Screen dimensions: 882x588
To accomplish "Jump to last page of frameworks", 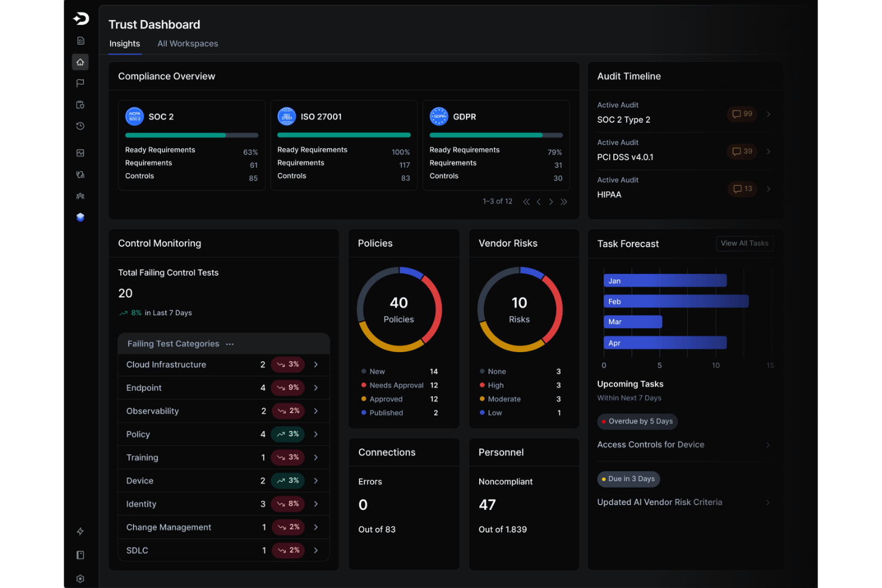I will coord(564,202).
